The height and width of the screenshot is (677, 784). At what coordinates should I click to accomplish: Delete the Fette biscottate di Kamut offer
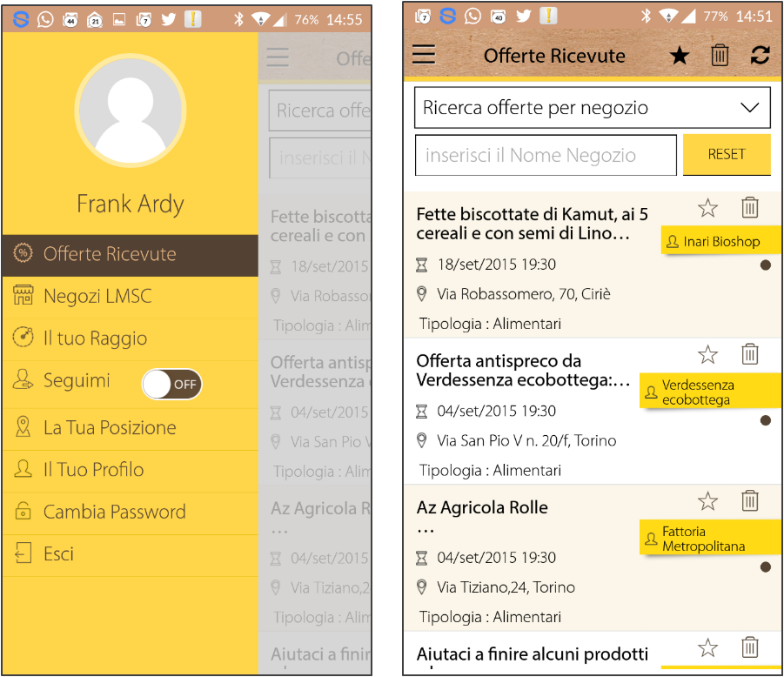click(749, 207)
